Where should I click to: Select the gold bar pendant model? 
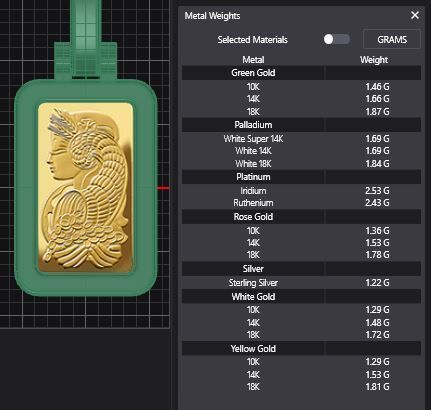coord(86,187)
